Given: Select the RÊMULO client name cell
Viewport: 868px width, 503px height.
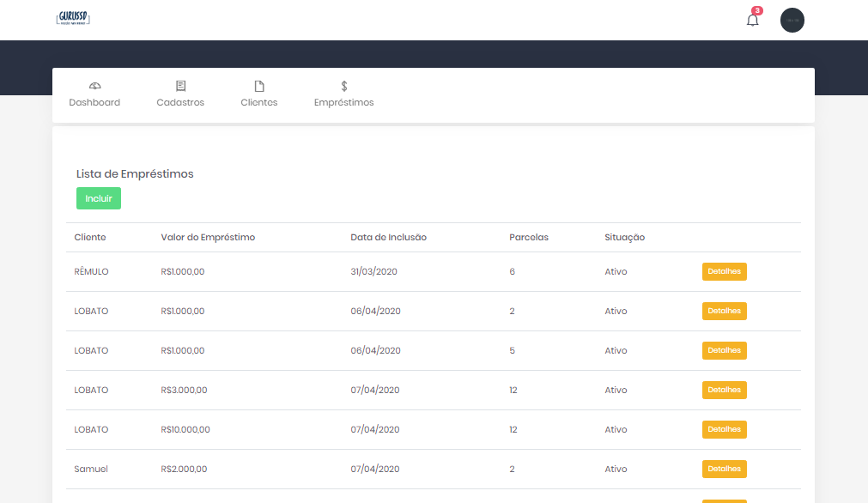Looking at the screenshot, I should [x=91, y=272].
